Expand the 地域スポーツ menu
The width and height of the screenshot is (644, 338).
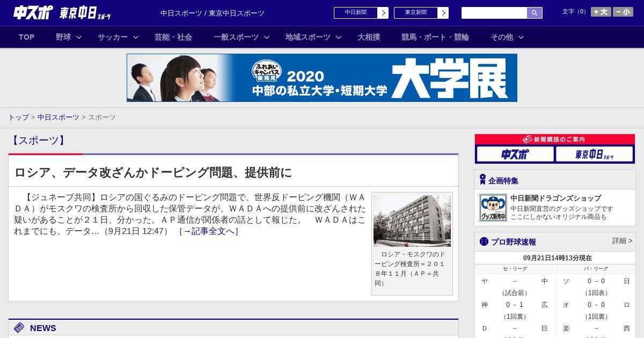coord(313,37)
